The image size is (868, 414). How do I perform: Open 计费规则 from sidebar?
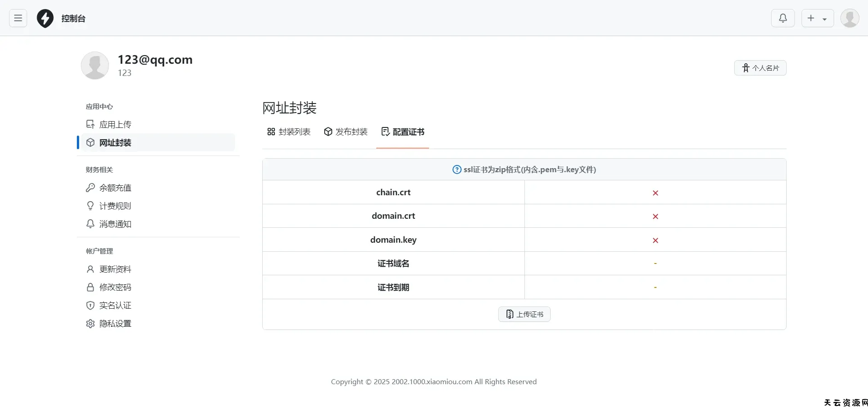115,206
